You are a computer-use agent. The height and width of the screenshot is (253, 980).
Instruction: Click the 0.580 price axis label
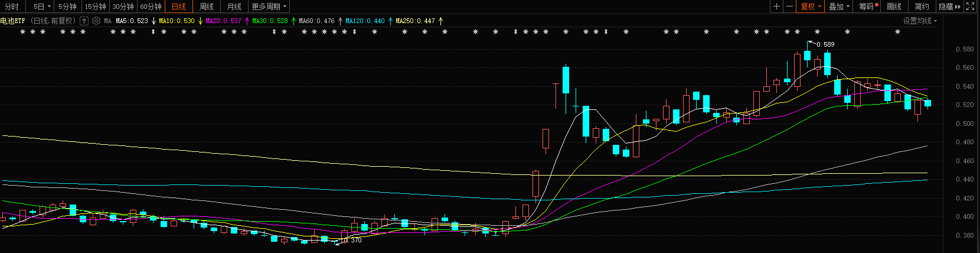pos(965,49)
